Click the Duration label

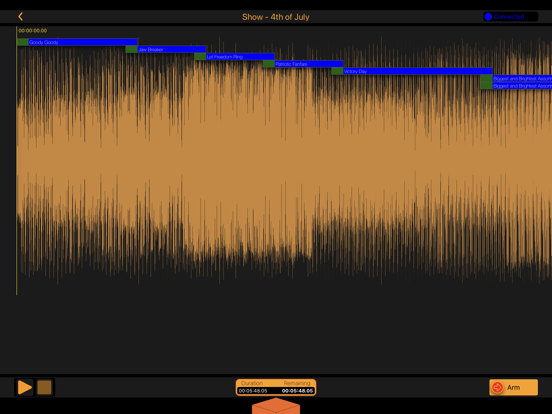pyautogui.click(x=252, y=383)
